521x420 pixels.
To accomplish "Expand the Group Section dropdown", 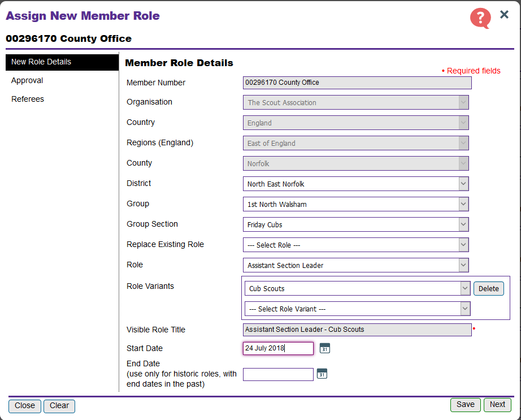I will (x=355, y=224).
